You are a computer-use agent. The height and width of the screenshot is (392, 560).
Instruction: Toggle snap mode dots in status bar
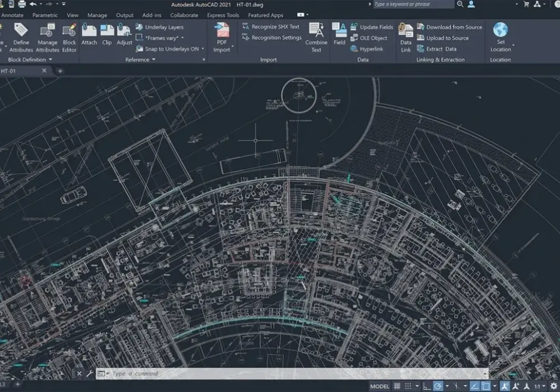(408, 386)
